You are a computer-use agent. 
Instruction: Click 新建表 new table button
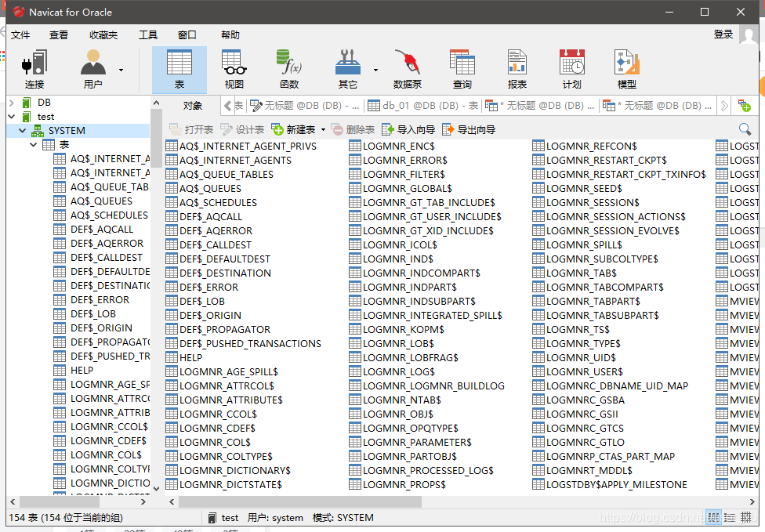294,129
